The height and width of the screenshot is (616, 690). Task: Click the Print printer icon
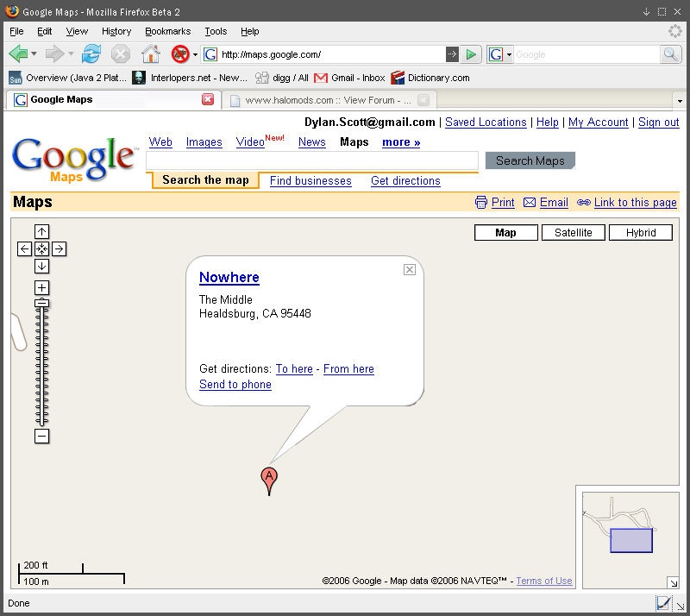(481, 202)
